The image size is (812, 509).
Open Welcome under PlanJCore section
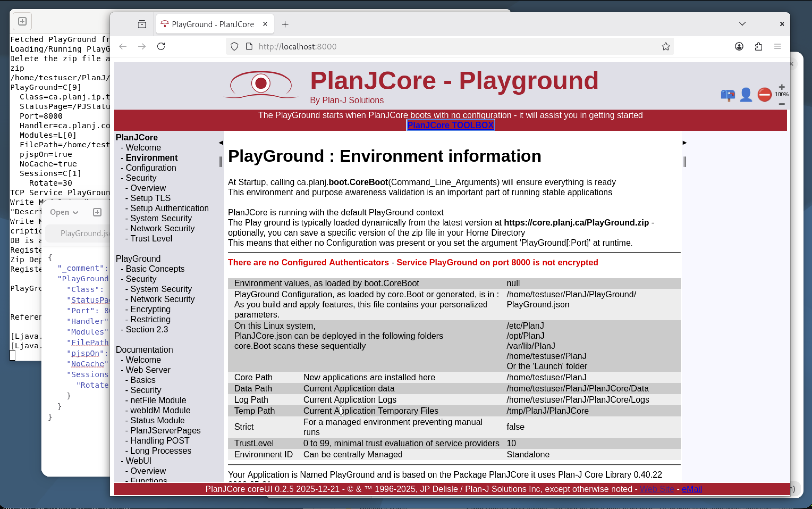point(143,147)
